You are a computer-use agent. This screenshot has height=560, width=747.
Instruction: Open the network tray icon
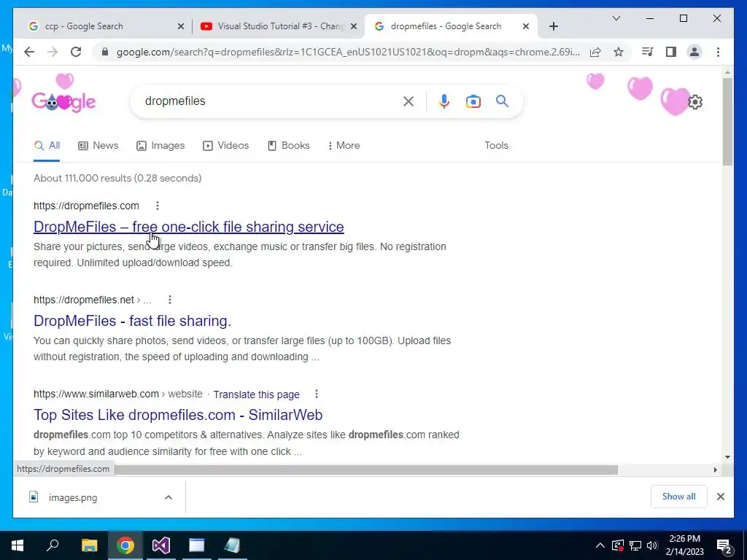pyautogui.click(x=635, y=545)
